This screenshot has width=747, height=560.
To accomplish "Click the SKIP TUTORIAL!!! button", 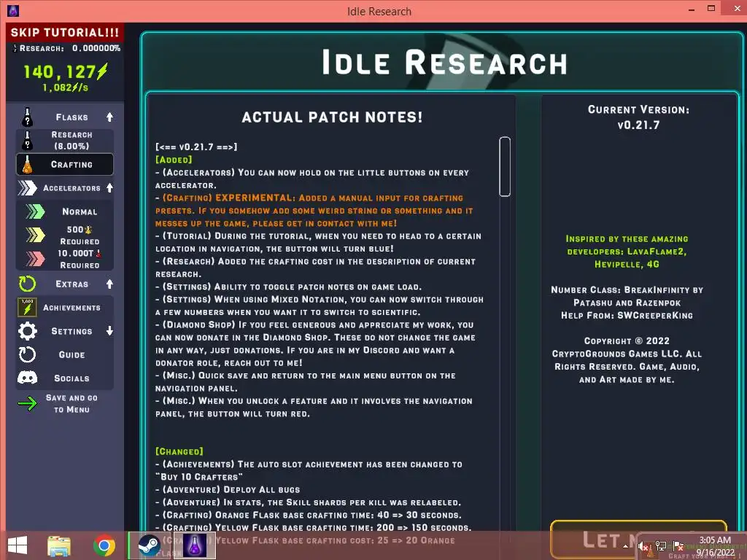I will 65,32.
